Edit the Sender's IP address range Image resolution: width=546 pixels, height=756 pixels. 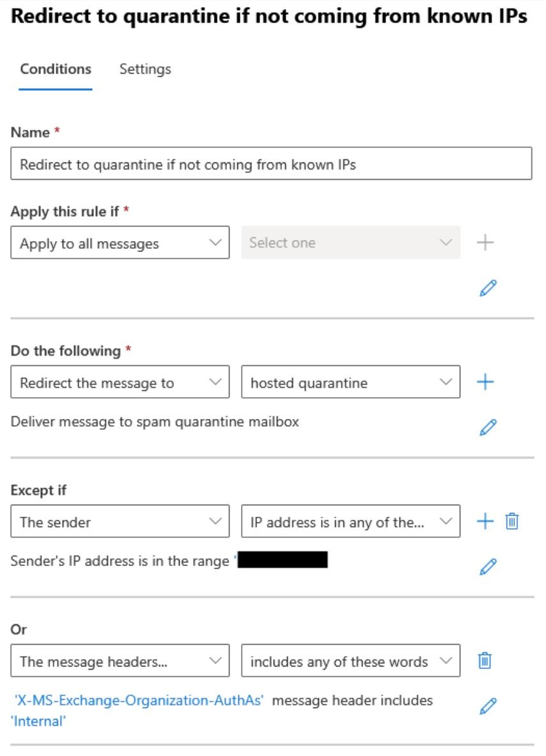point(488,567)
